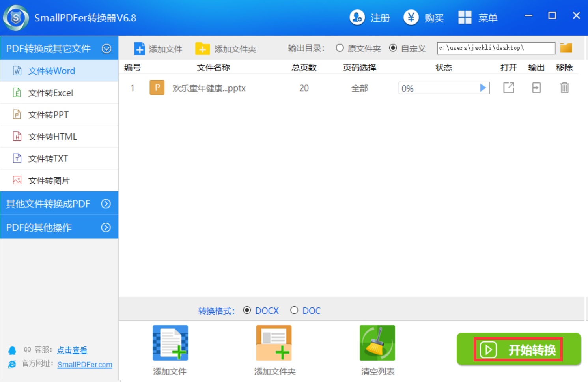Image resolution: width=588 pixels, height=382 pixels.
Task: Remove the pptx file with trash icon
Action: [564, 88]
